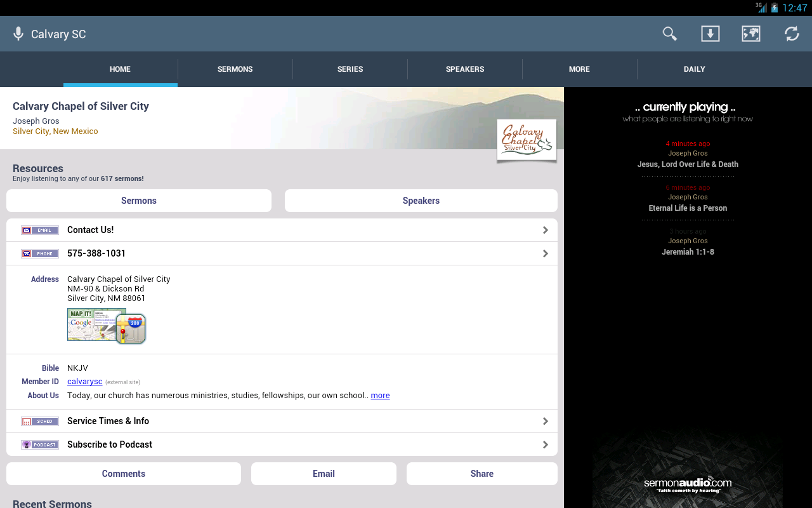812x508 pixels.
Task: Go to the DAILY tab
Action: click(x=695, y=69)
